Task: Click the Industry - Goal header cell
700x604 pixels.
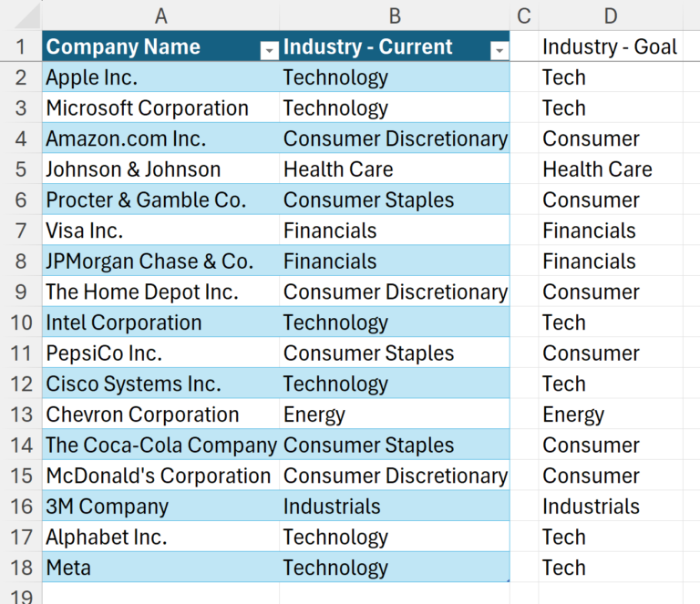Action: coord(610,46)
